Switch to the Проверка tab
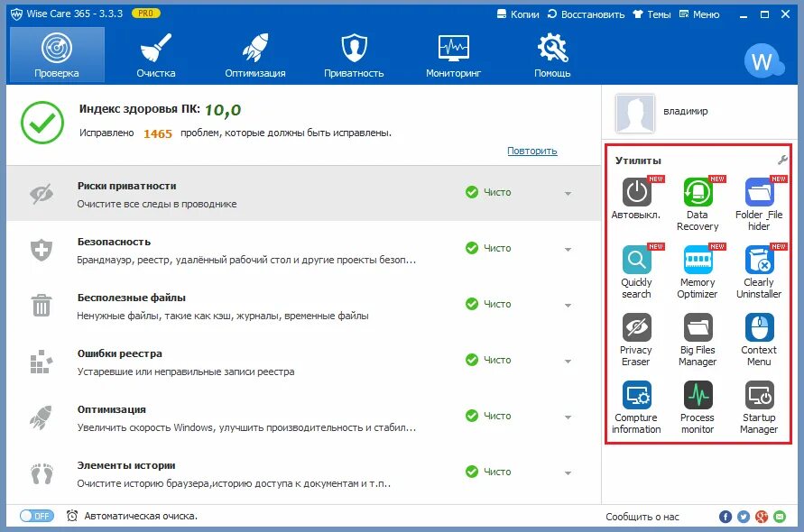Image resolution: width=804 pixels, height=532 pixels. (x=57, y=55)
